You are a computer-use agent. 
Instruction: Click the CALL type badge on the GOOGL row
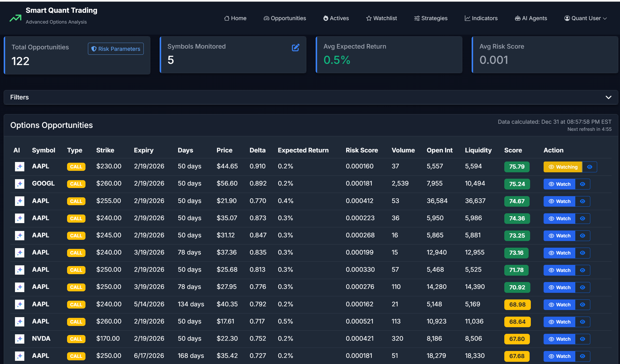76,184
